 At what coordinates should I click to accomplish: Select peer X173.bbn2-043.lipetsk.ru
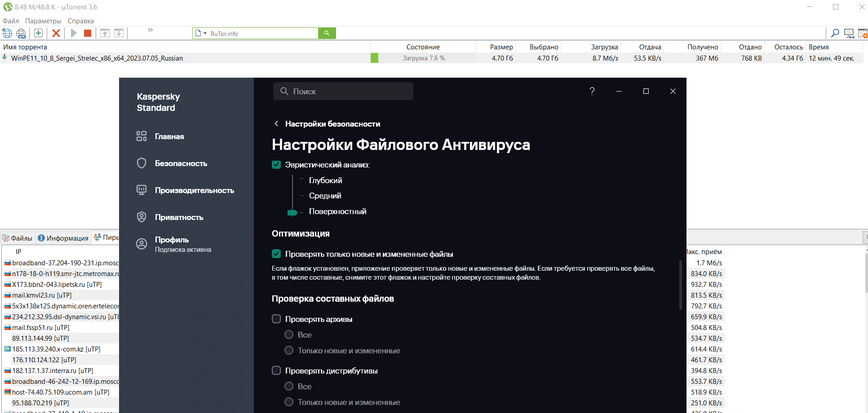point(57,285)
